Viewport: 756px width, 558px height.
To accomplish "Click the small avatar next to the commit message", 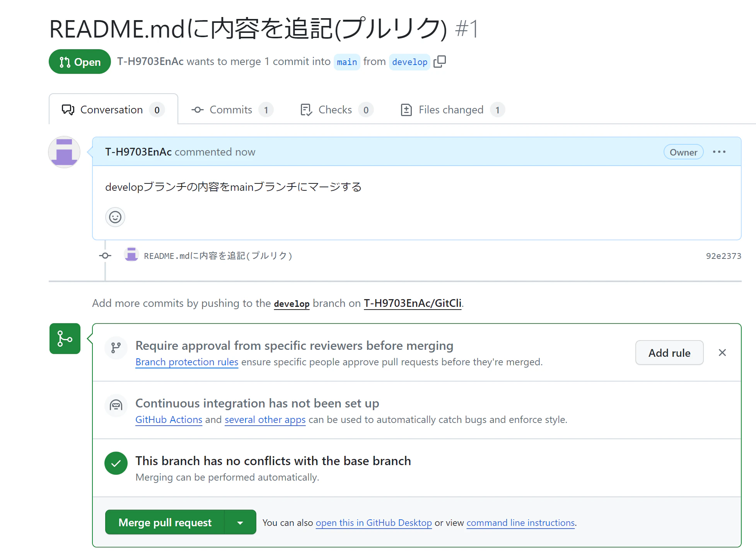I will (x=131, y=255).
